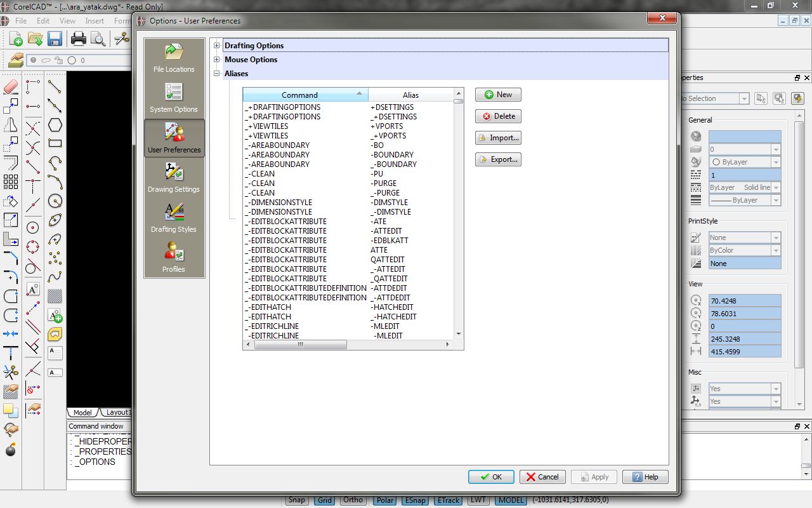Select the Circle drawing tool
The width and height of the screenshot is (812, 508).
coord(55,201)
